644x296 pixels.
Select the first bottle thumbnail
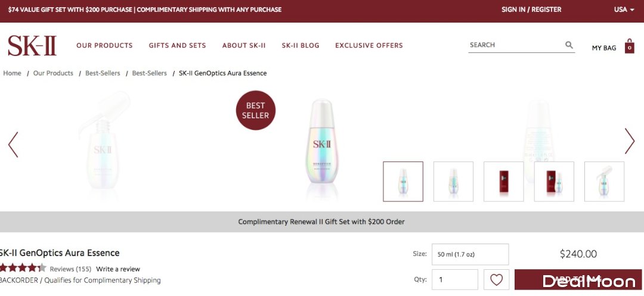403,182
